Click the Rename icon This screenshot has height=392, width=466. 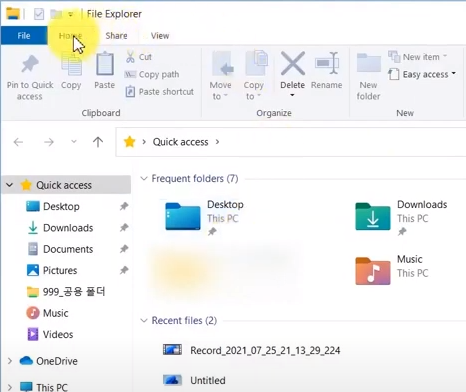tap(327, 63)
